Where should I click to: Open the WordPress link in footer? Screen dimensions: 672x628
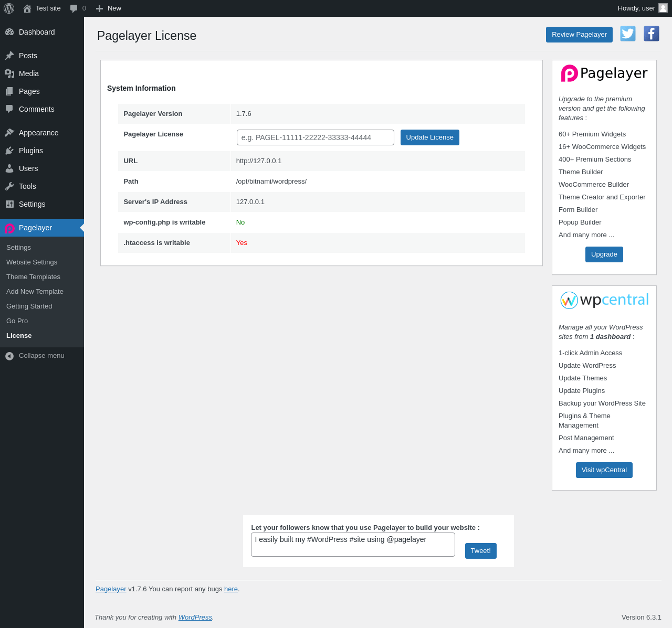(195, 618)
